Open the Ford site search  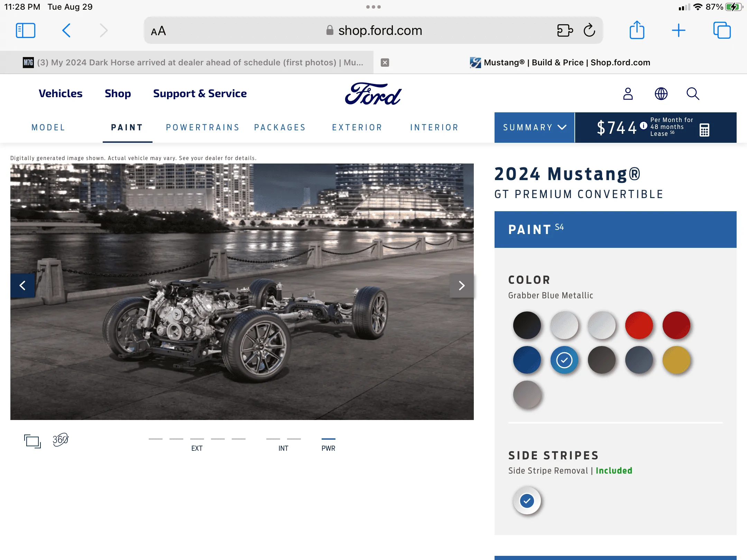click(x=693, y=94)
